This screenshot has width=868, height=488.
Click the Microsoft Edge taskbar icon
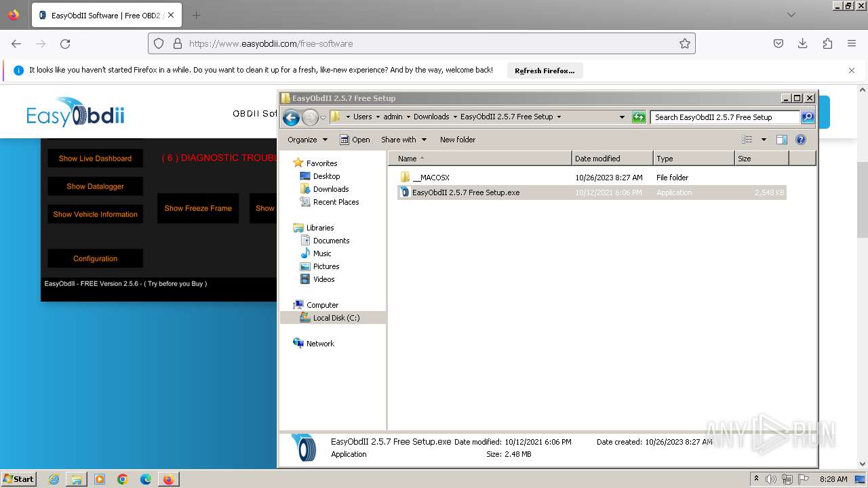point(146,479)
